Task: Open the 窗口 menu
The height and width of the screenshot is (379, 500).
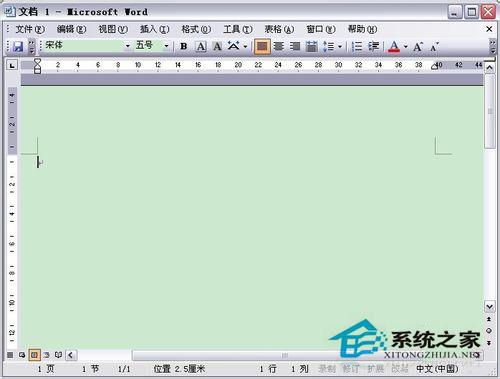Action: click(x=321, y=29)
